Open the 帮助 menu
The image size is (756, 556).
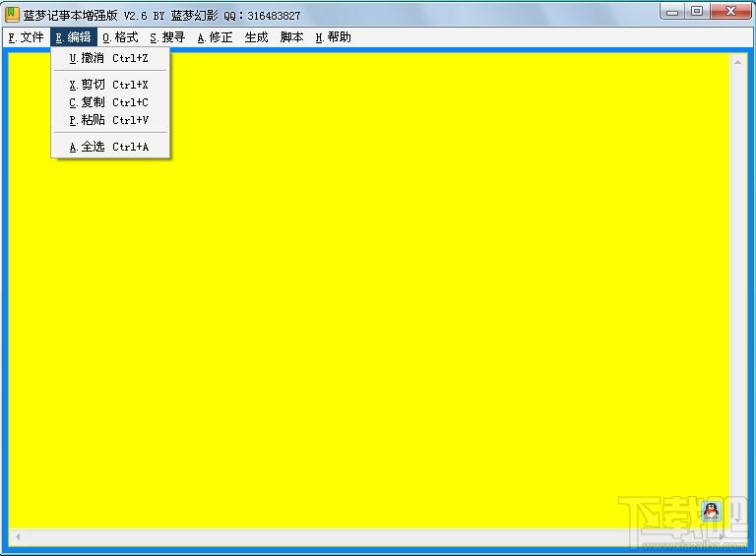(333, 37)
